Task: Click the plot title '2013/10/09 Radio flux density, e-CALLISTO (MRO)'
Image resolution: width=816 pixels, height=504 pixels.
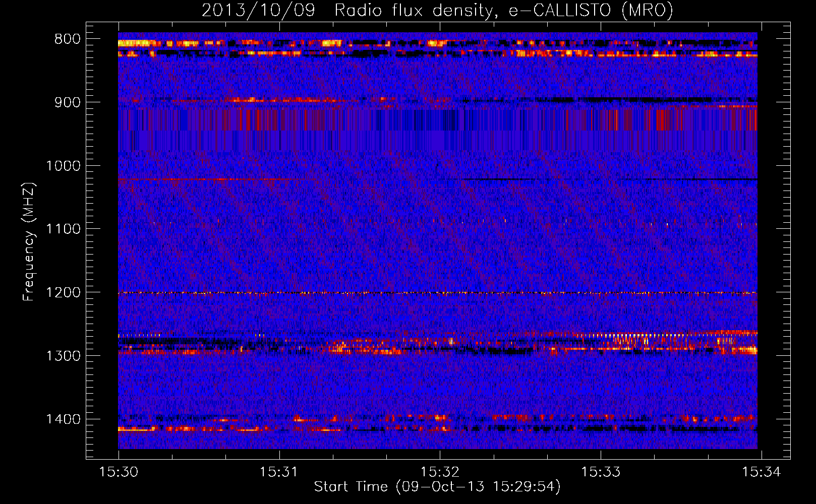Action: click(437, 10)
